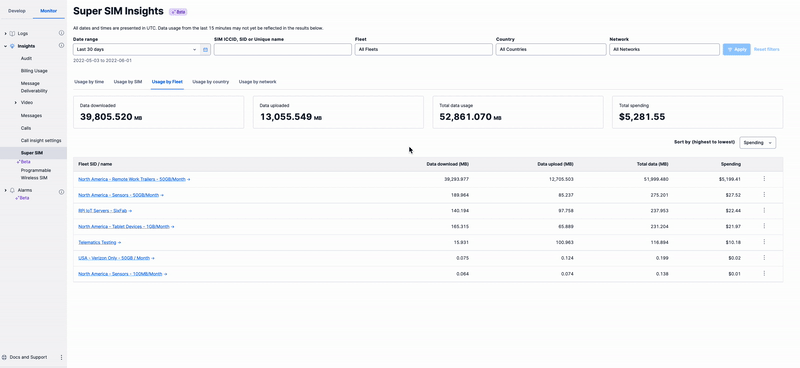Viewport: 800px width, 368px height.
Task: Open North America Tablet Devices 1GB/Month link
Action: coord(126,227)
